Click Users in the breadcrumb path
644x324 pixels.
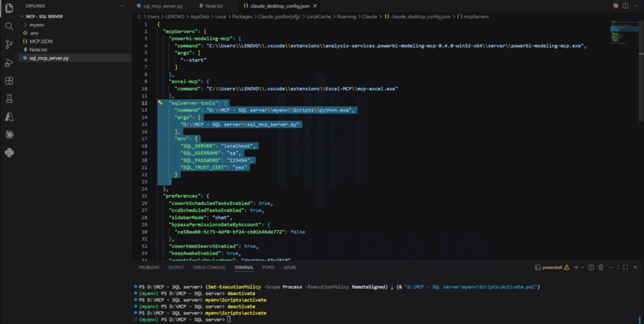(153, 16)
